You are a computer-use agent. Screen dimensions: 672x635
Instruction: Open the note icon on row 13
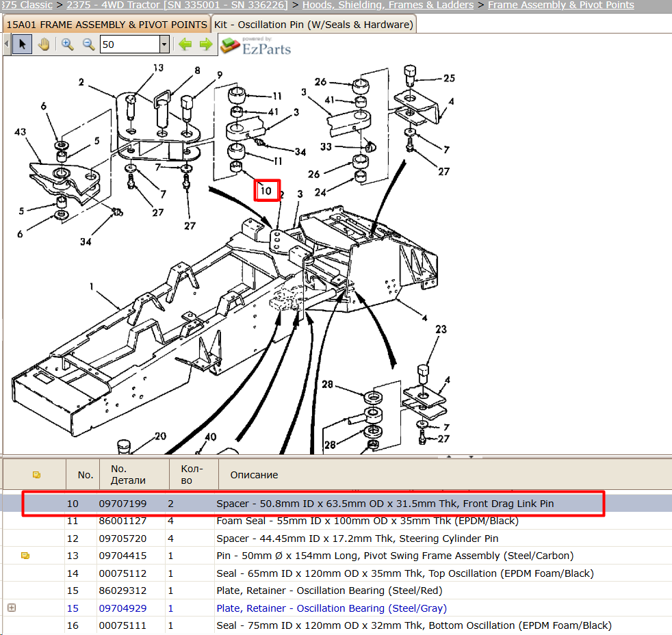(25, 556)
